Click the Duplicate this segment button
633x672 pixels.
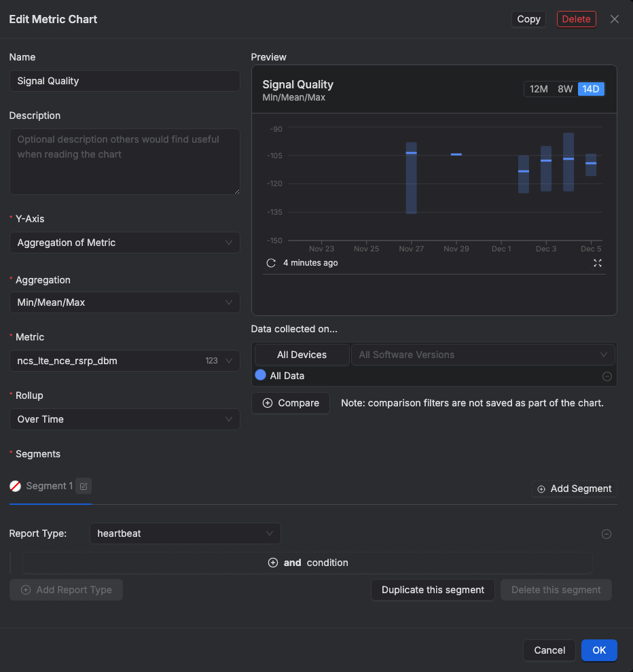click(433, 590)
